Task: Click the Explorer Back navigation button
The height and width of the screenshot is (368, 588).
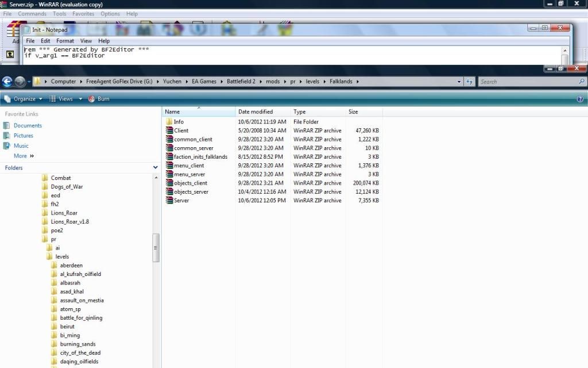Action: [x=7, y=82]
